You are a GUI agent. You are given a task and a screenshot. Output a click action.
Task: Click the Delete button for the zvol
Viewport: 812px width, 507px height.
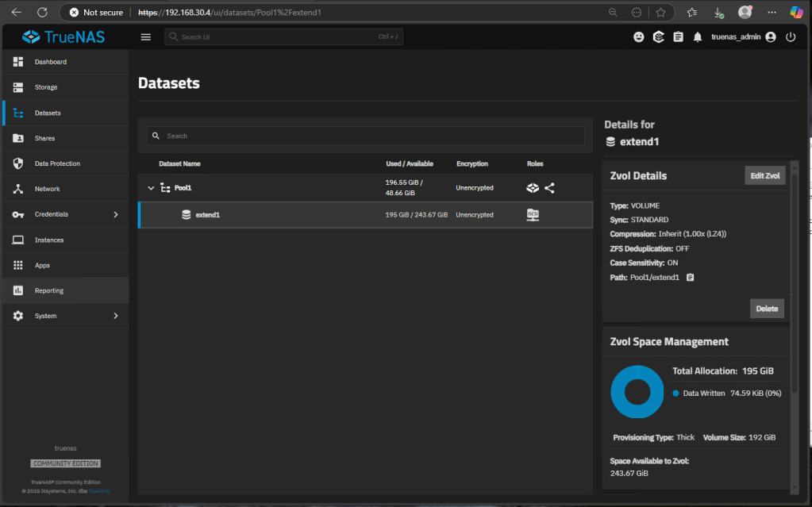(767, 309)
